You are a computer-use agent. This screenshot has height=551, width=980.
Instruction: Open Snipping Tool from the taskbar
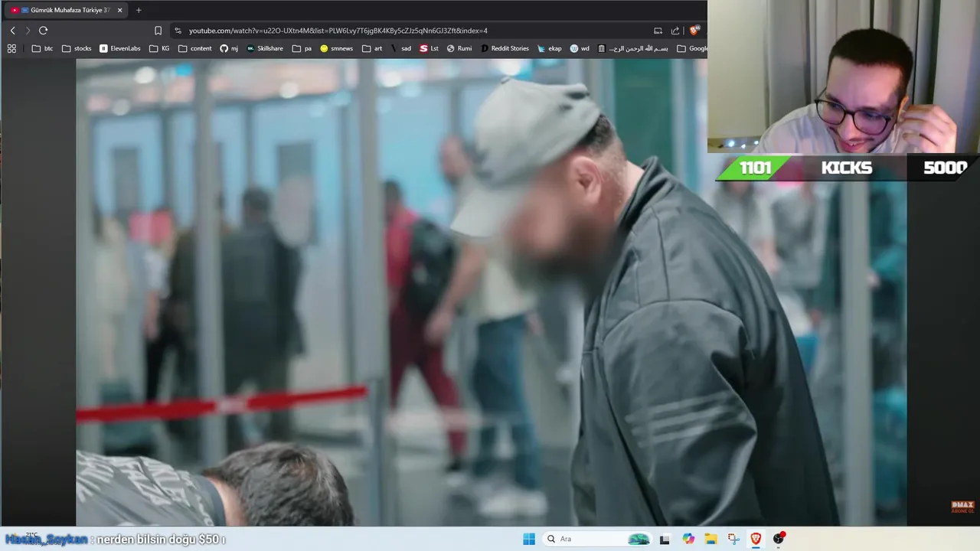(x=733, y=539)
